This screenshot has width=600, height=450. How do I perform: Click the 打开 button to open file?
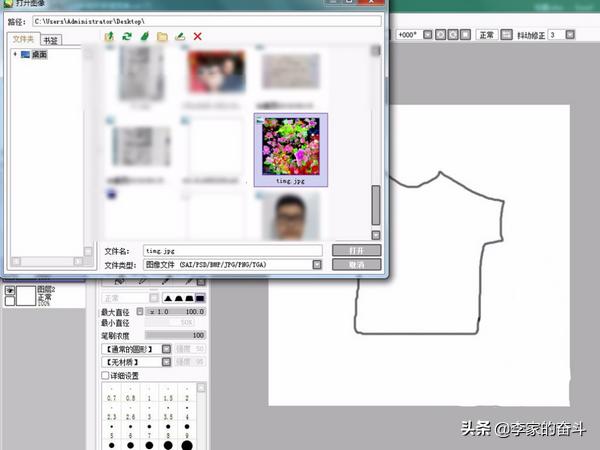(x=356, y=250)
